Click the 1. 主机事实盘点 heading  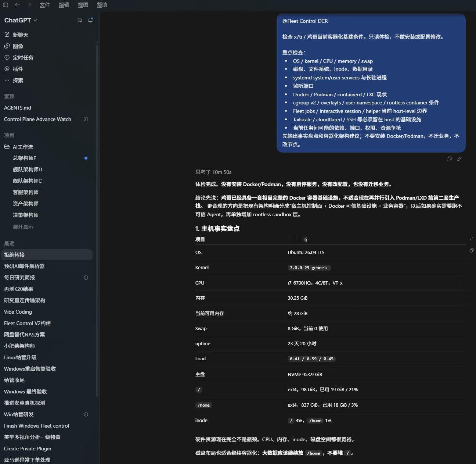217,229
